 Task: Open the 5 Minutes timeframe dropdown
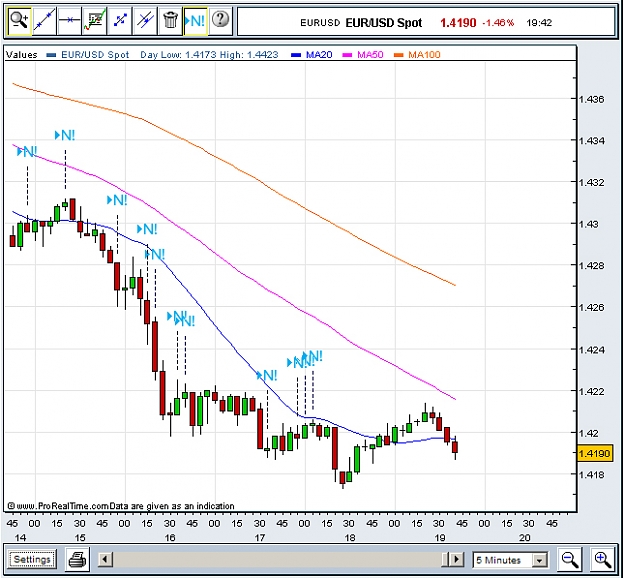coord(510,560)
